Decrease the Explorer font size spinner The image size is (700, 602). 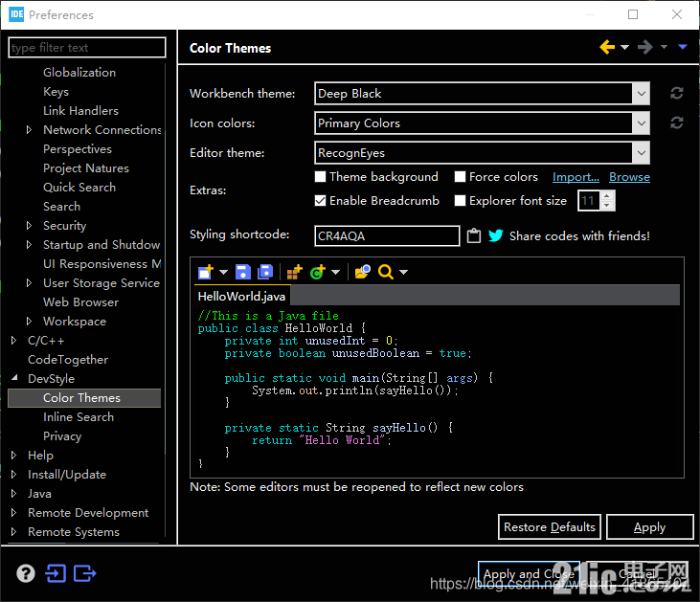(x=606, y=205)
